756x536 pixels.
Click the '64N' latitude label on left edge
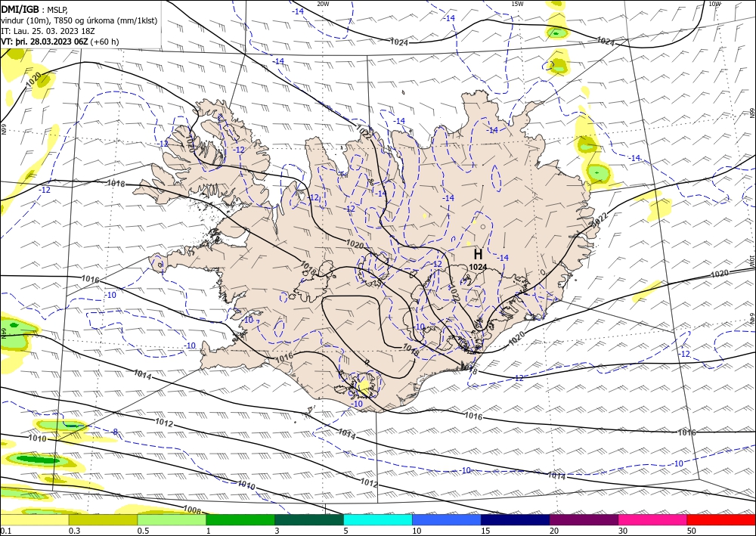3,333
